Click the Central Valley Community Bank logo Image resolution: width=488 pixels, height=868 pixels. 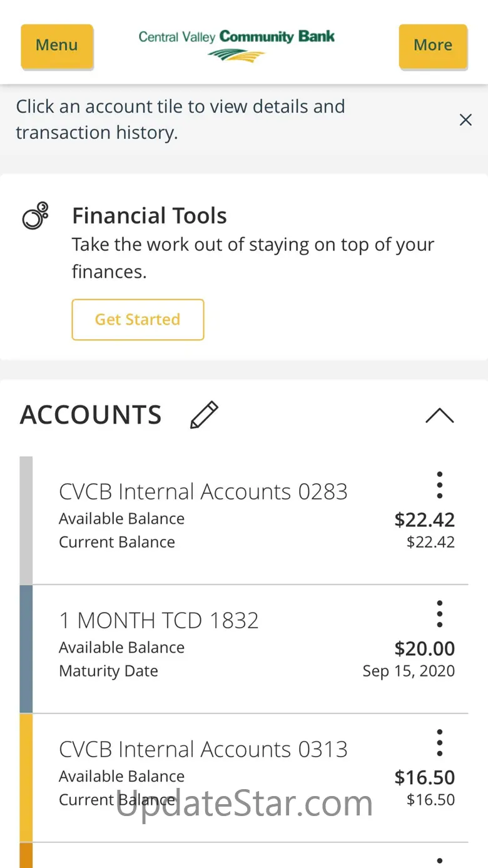pyautogui.click(x=236, y=45)
